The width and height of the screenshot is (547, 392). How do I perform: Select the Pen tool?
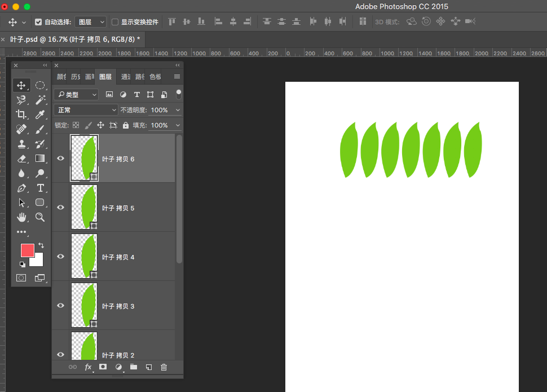coord(21,188)
